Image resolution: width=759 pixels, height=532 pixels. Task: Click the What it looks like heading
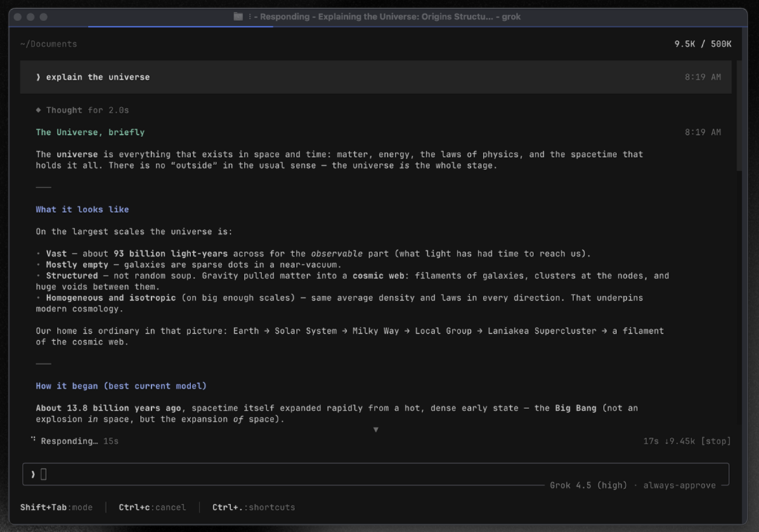[82, 209]
